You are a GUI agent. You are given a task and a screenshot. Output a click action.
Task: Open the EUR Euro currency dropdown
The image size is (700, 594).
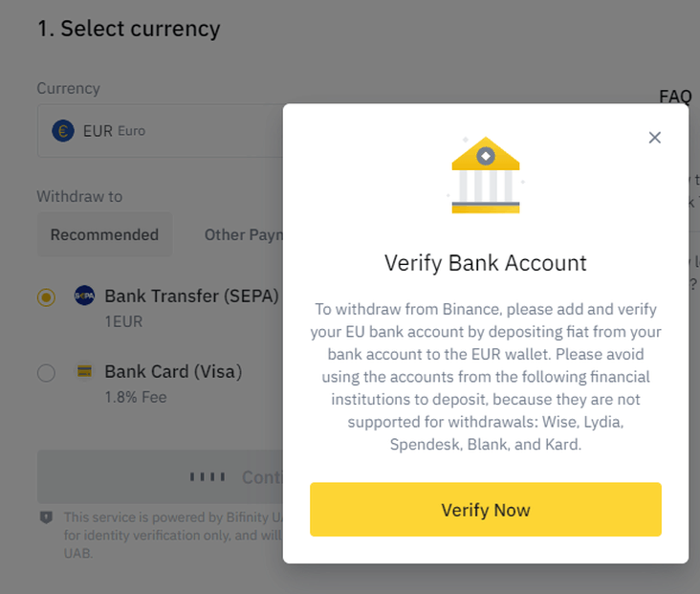(x=161, y=131)
